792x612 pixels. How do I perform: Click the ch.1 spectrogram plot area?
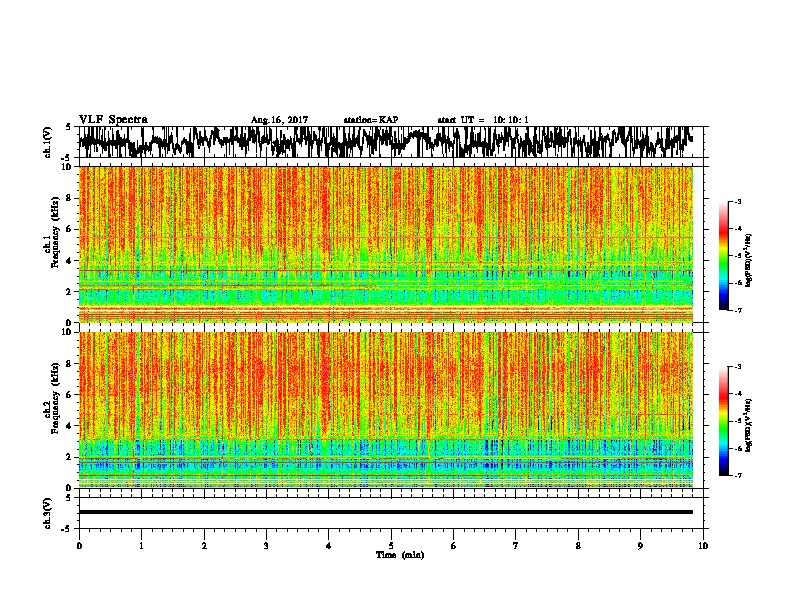click(x=385, y=244)
